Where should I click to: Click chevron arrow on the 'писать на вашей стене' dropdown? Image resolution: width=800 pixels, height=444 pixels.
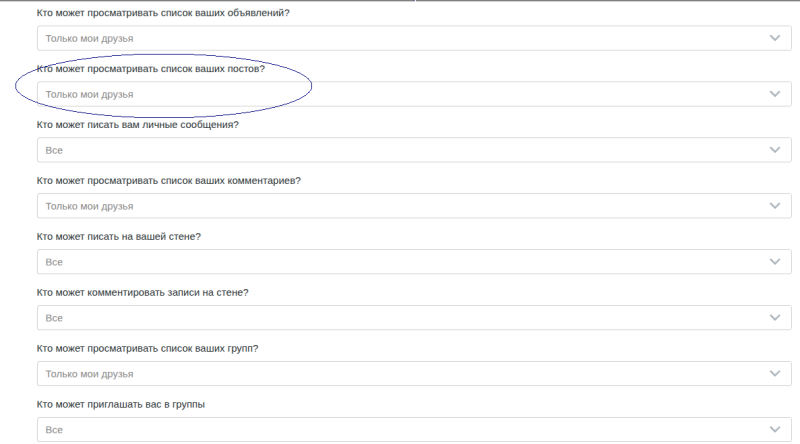point(774,262)
